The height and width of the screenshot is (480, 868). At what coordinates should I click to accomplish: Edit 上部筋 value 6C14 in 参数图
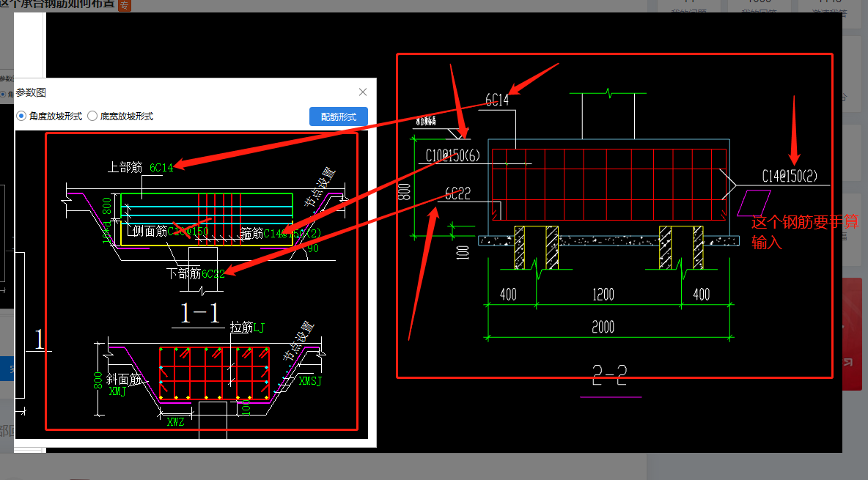(161, 168)
